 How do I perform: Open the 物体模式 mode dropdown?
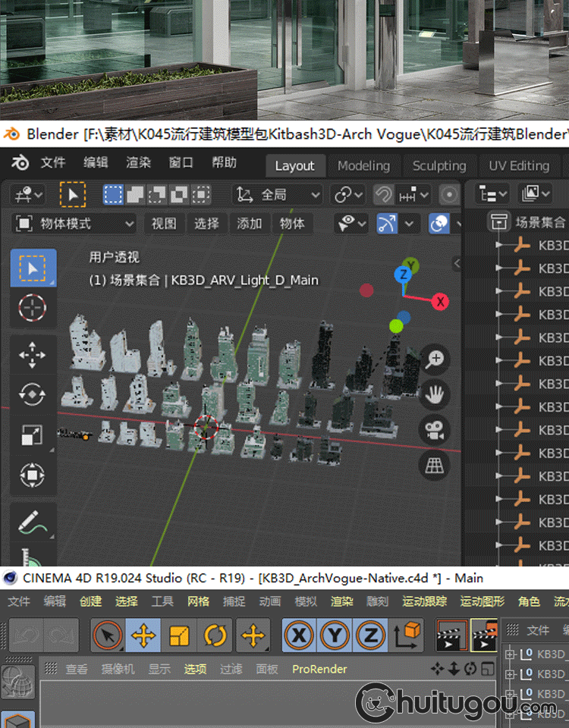(x=74, y=224)
